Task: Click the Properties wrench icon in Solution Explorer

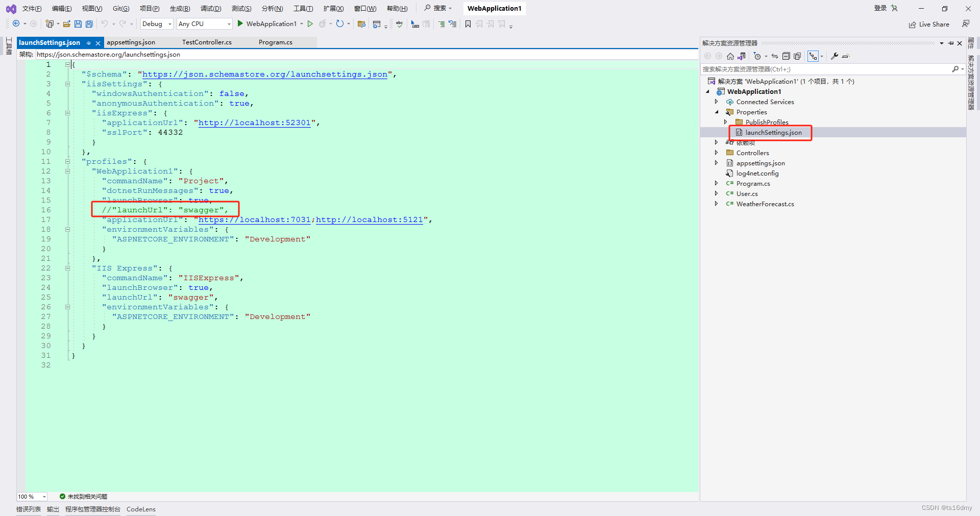Action: 835,56
